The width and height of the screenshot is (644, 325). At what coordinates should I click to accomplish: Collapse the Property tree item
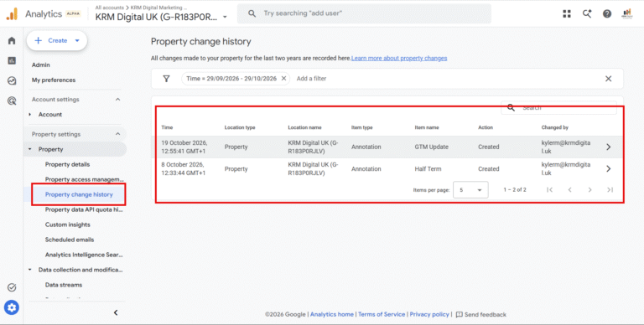pos(30,149)
